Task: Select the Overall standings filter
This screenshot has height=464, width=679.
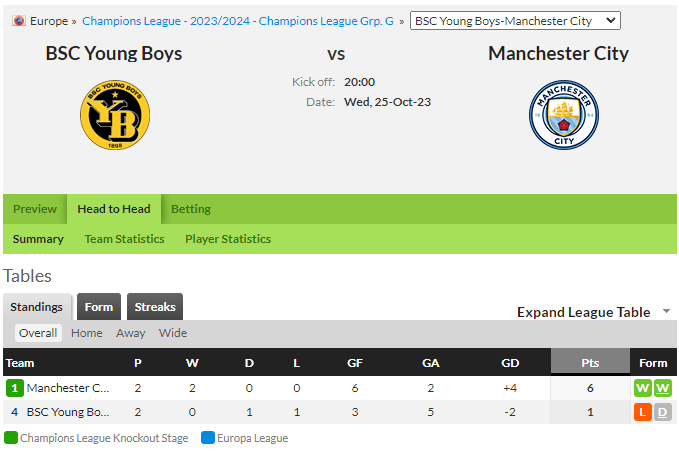Action: pos(38,333)
